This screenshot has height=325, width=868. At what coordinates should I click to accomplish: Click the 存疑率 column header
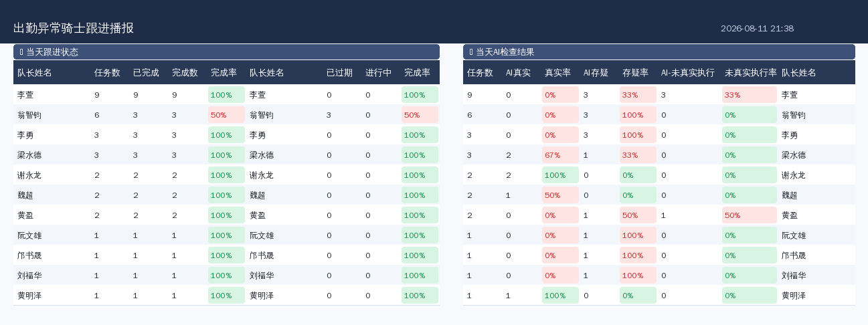tap(635, 73)
